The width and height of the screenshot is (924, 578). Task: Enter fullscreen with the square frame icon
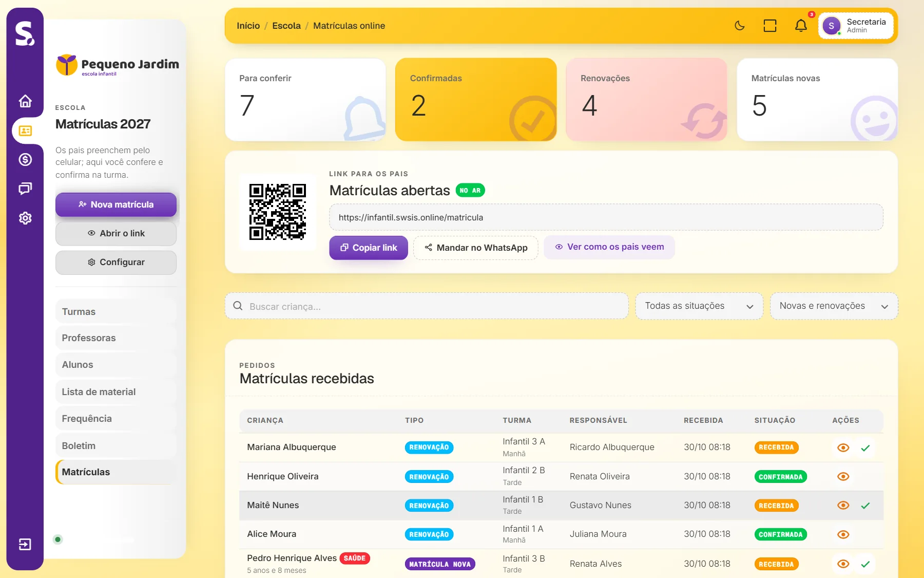click(x=770, y=26)
